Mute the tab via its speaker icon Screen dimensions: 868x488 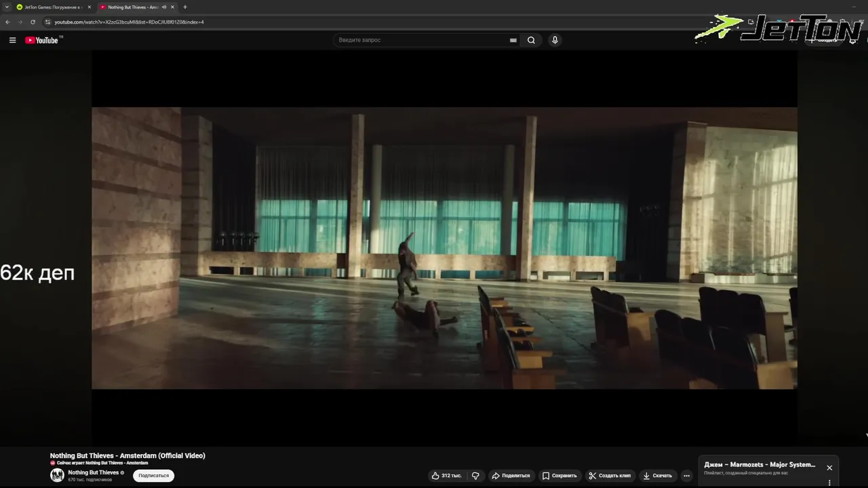[x=164, y=7]
